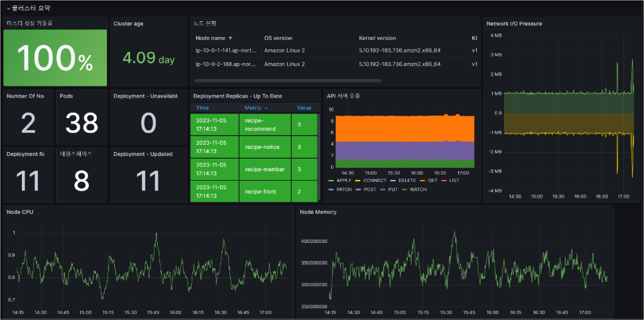Click the Time column header
Viewport: 644px width, 320px height.
point(202,108)
